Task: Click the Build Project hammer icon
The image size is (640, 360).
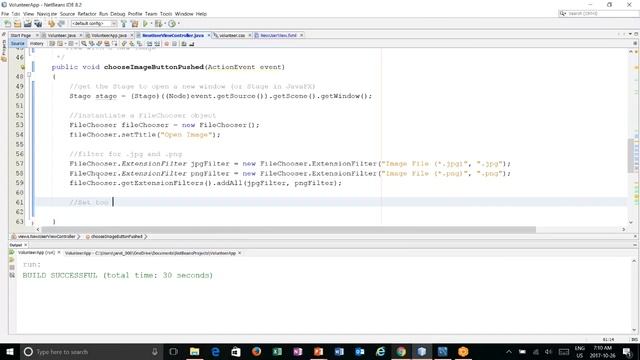Action: 124,24
